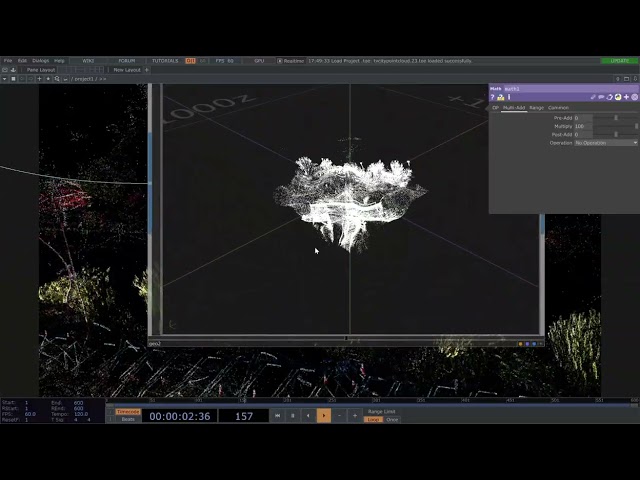This screenshot has height=480, width=640.
Task: Toggle the orange O/I power button in top bar
Action: pyautogui.click(x=190, y=61)
